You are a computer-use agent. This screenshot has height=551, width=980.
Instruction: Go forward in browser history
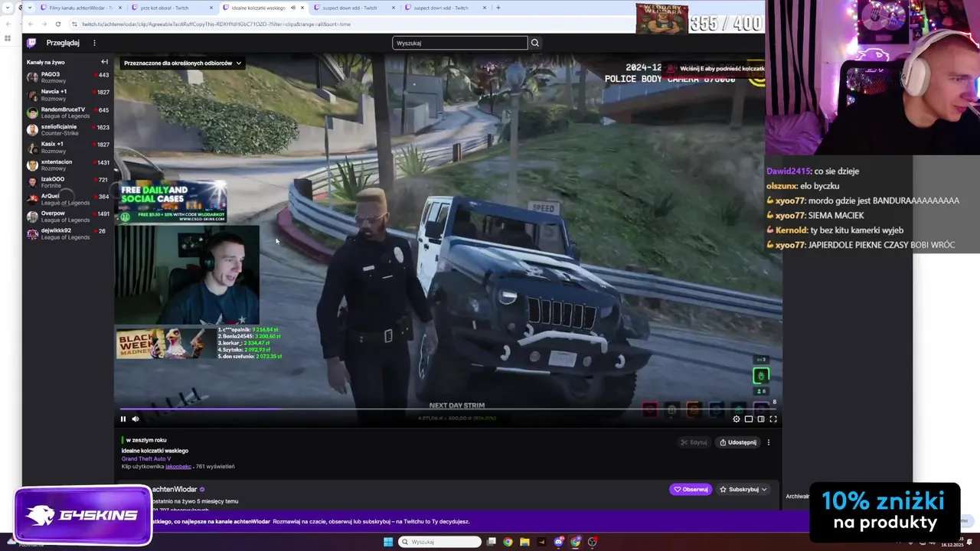tap(44, 24)
